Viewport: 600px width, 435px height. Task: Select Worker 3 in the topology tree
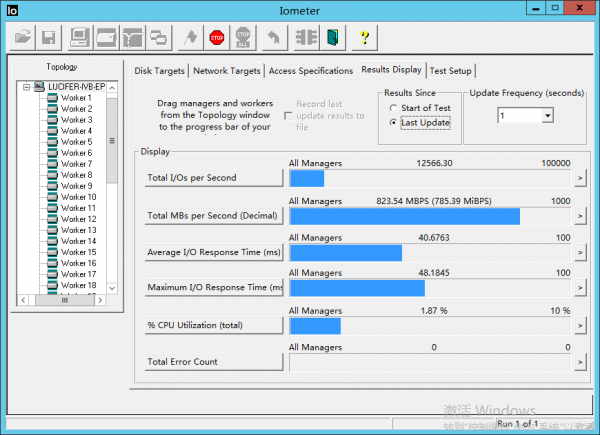click(x=77, y=120)
